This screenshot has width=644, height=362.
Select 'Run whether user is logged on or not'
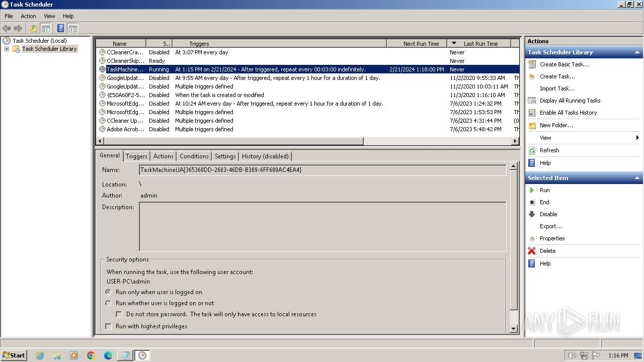click(x=108, y=303)
